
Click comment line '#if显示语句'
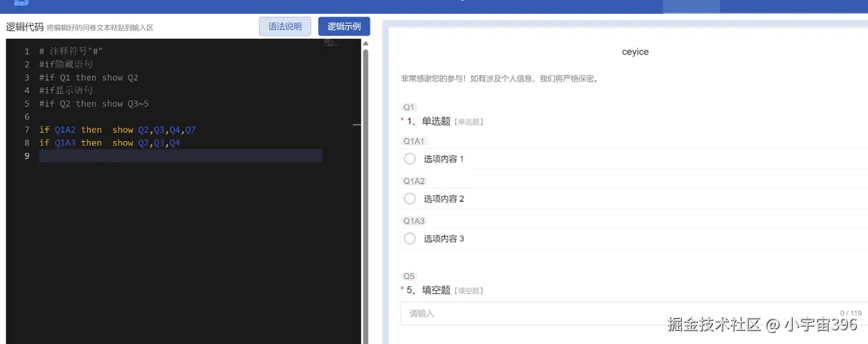point(66,91)
